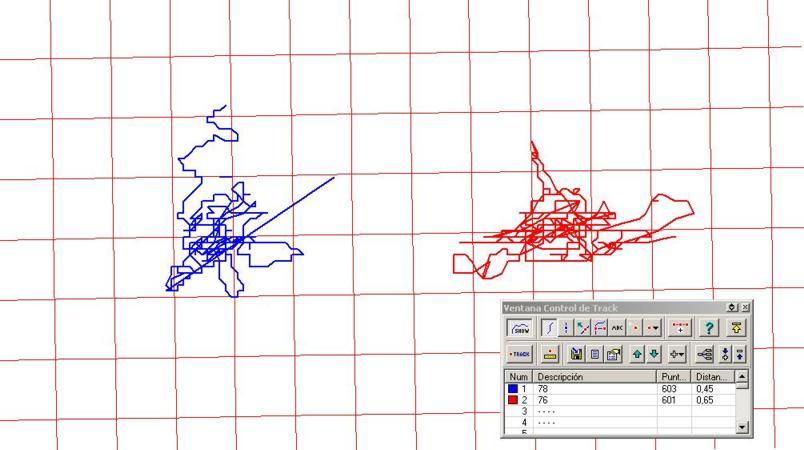This screenshot has height=450, width=804.
Task: Toggle the ABC track labels icon
Action: pos(617,328)
